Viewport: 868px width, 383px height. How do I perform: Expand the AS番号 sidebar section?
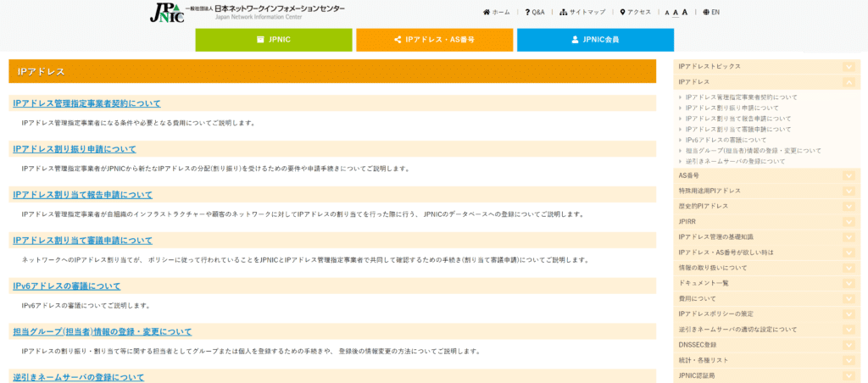(849, 175)
